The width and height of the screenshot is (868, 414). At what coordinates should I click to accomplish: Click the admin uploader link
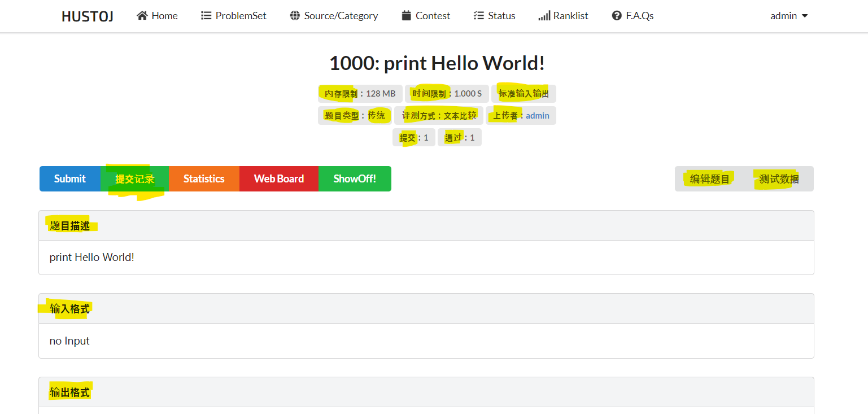click(537, 115)
